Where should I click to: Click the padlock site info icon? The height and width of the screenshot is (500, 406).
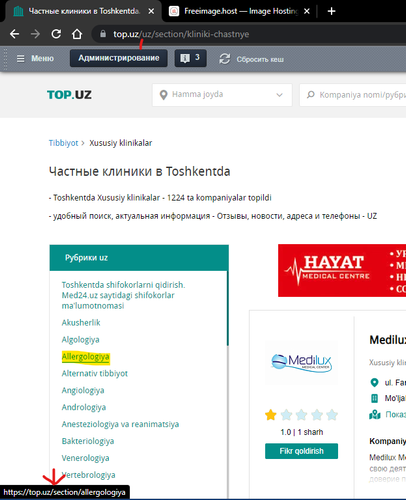(103, 34)
